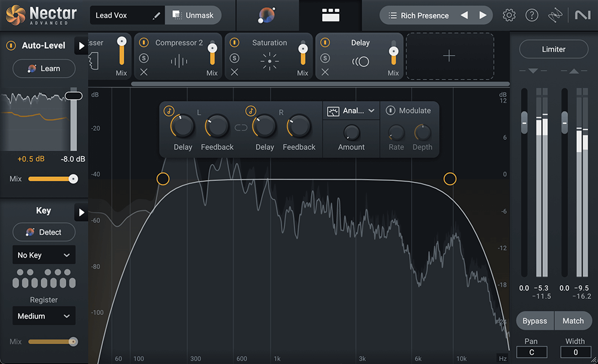
Task: Advance to the next preset after Rich Presence
Action: pyautogui.click(x=482, y=15)
